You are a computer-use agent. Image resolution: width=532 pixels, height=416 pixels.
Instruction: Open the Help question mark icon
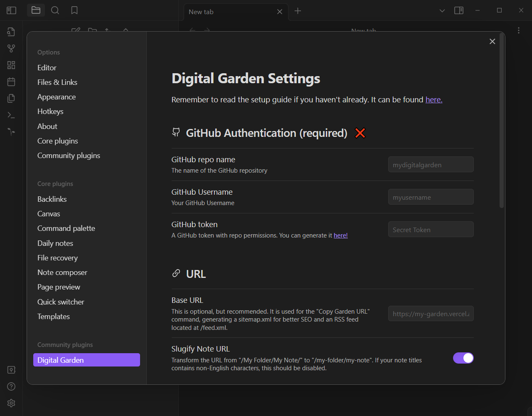pos(11,386)
